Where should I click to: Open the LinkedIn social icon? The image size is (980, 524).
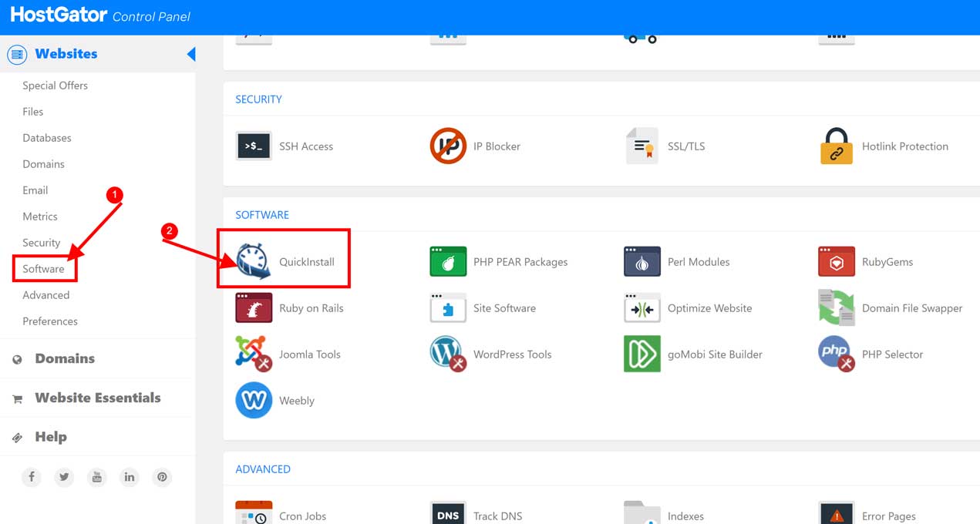tap(130, 477)
